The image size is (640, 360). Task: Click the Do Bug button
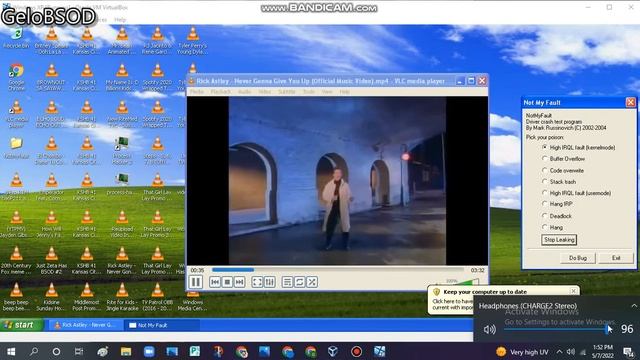(578, 258)
